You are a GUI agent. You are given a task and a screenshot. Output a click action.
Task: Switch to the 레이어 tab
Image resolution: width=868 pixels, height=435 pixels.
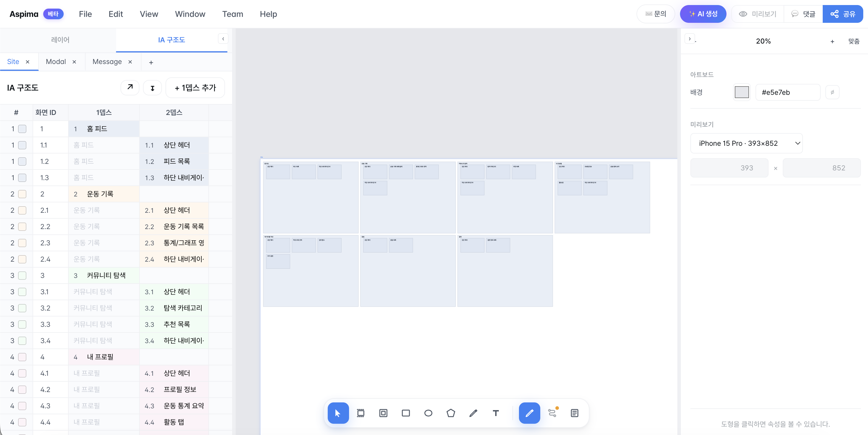click(60, 40)
